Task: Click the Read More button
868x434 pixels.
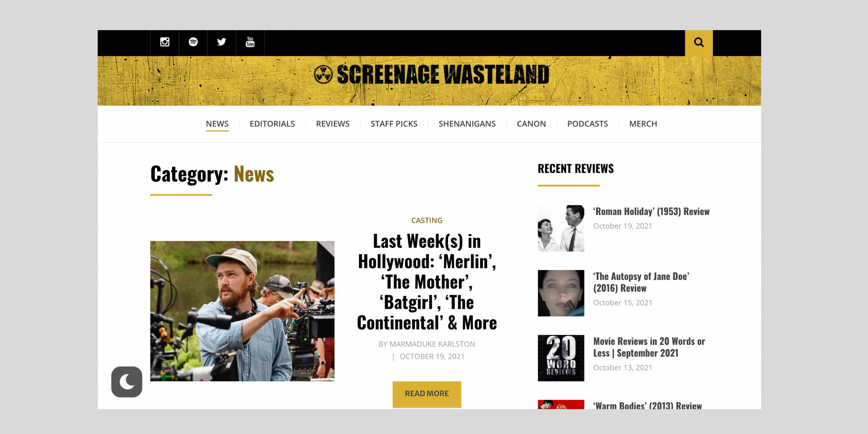Action: click(x=427, y=394)
